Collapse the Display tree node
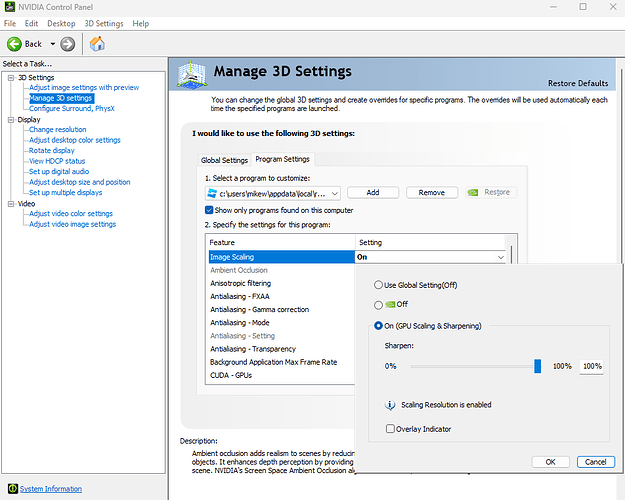625x500 pixels. pyautogui.click(x=9, y=119)
